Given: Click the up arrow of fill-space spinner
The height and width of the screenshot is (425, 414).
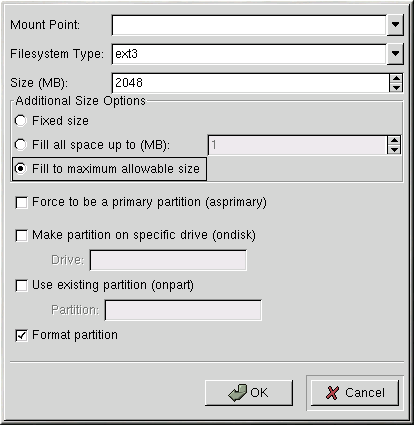Looking at the screenshot, I should [394, 140].
